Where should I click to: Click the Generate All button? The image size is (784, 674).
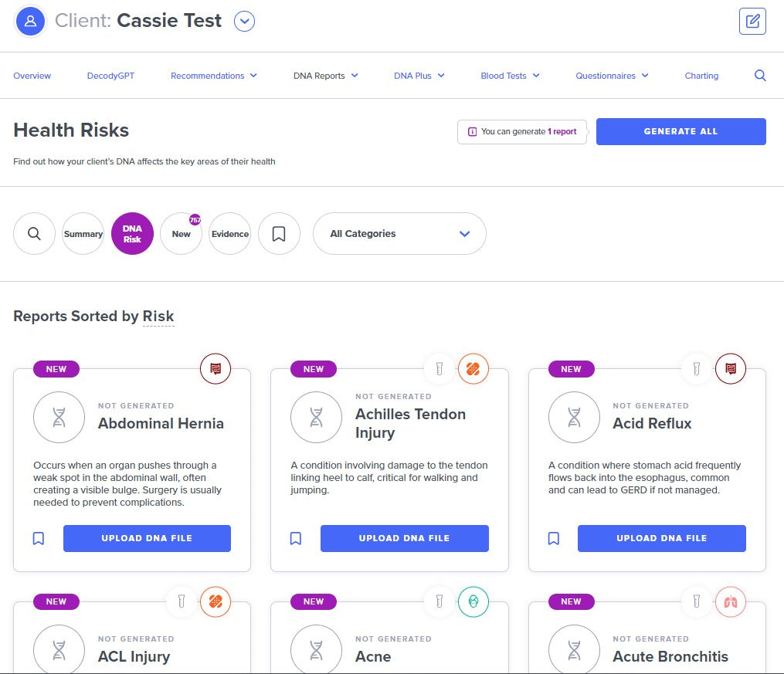point(680,131)
